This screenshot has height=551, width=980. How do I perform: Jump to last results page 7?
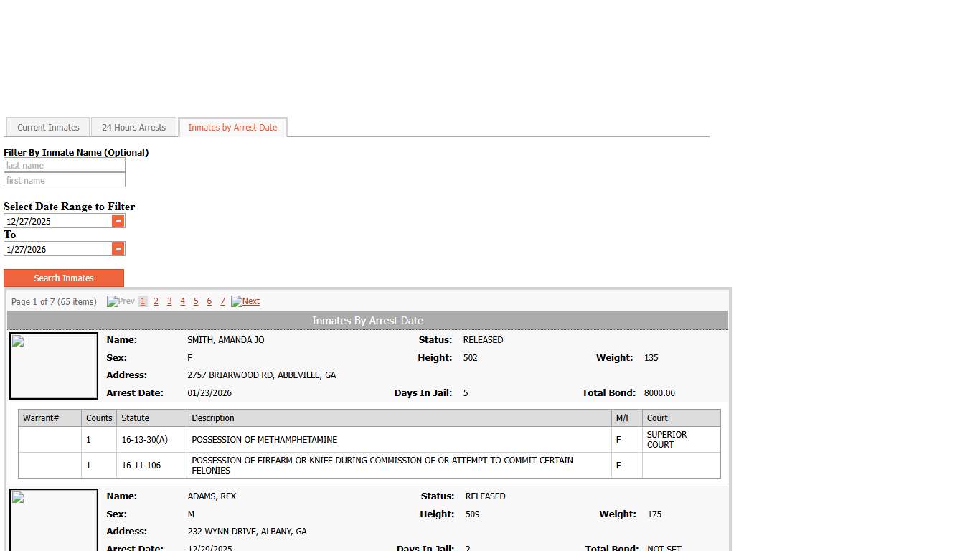coord(222,301)
